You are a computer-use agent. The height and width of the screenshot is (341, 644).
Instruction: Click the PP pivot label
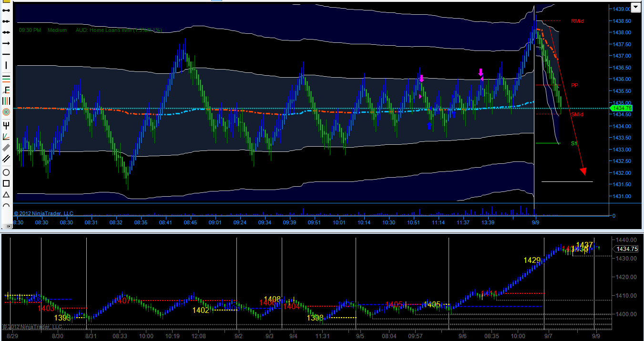(574, 85)
